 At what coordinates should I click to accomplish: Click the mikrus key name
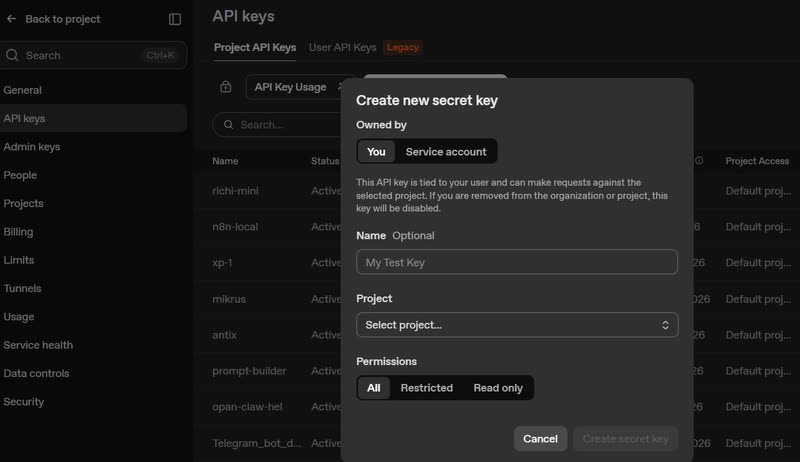pos(229,299)
